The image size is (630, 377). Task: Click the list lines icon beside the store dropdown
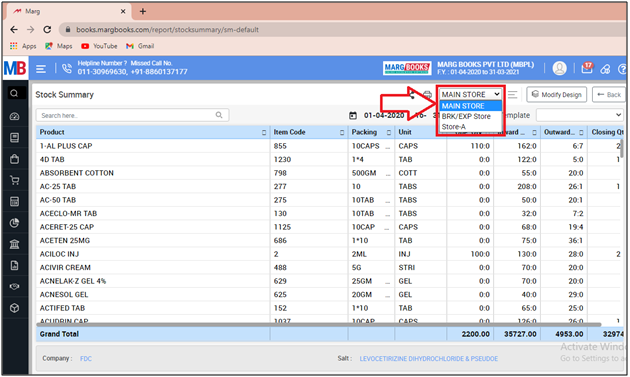[x=512, y=95]
